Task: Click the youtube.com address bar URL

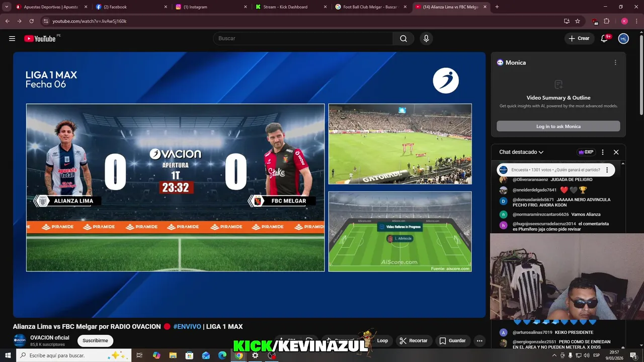Action: coord(90,21)
